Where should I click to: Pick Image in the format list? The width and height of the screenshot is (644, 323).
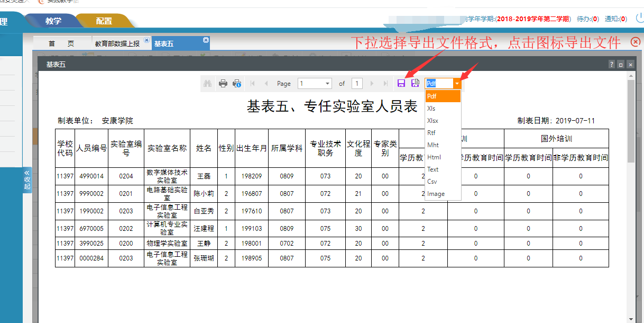(436, 194)
